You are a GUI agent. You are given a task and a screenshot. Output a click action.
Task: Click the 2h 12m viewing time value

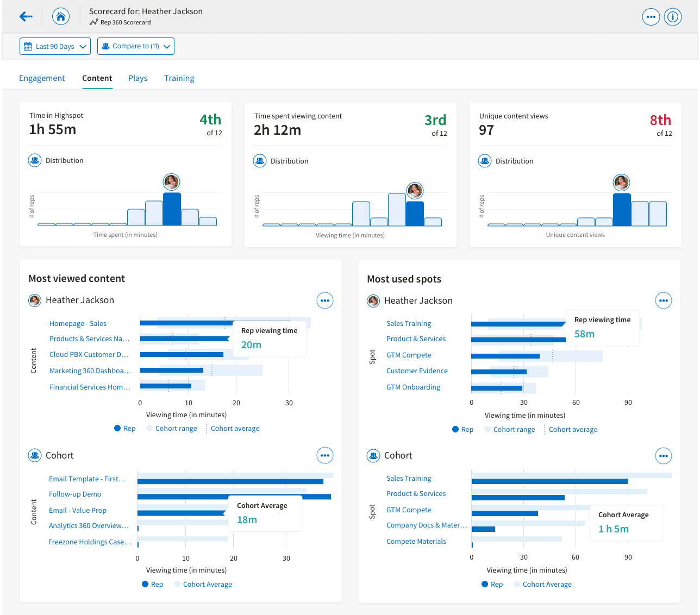coord(278,130)
